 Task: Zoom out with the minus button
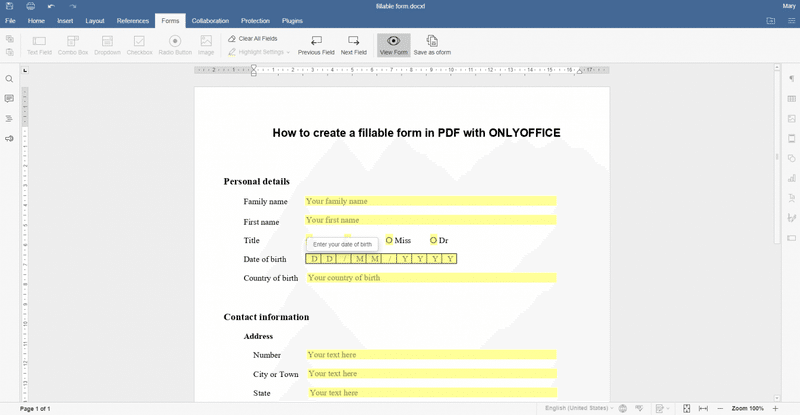point(720,408)
